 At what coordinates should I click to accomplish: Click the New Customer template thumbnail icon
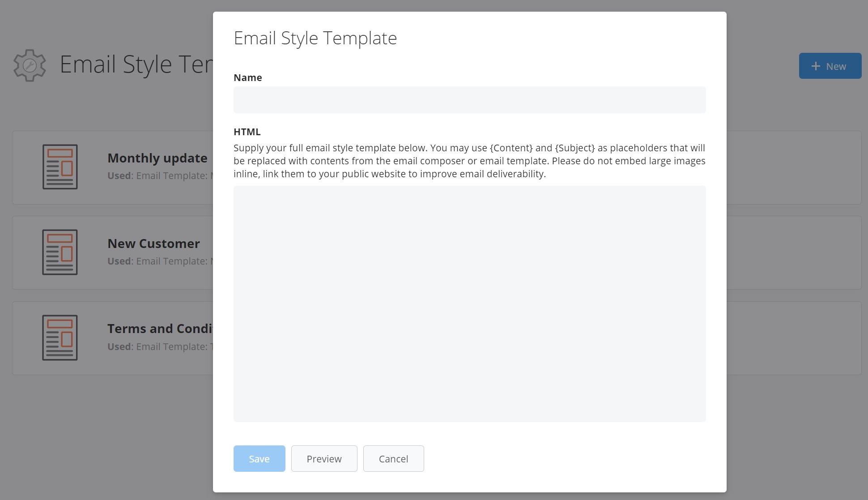[60, 252]
